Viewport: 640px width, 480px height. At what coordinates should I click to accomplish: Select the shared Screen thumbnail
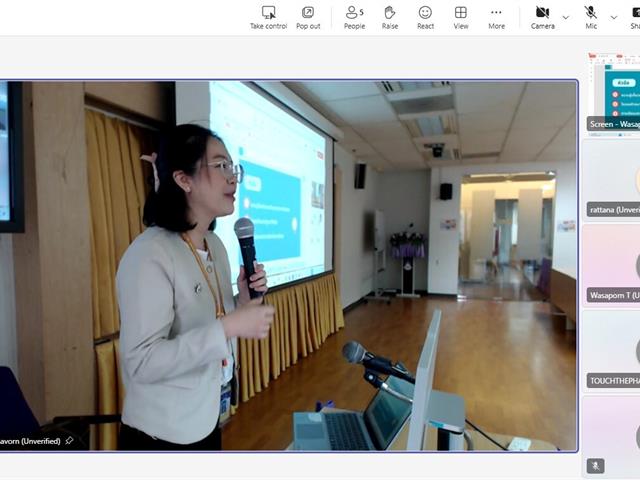coord(612,93)
